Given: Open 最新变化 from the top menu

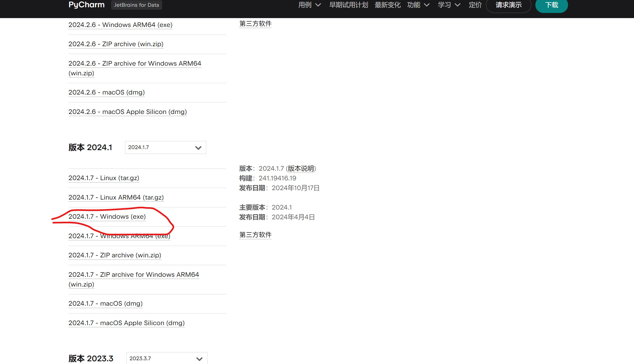Looking at the screenshot, I should (x=387, y=5).
